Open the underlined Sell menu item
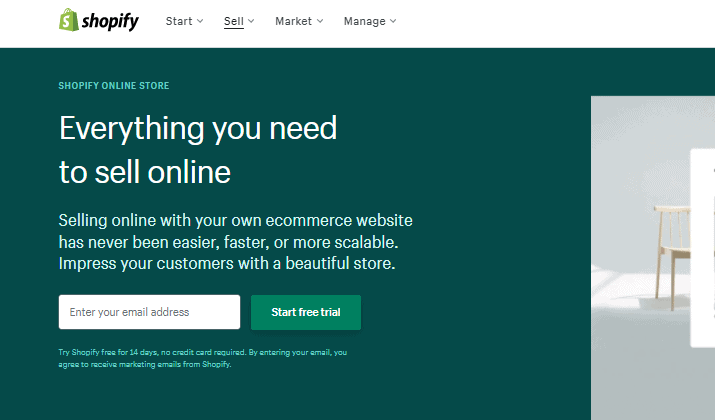 click(234, 21)
